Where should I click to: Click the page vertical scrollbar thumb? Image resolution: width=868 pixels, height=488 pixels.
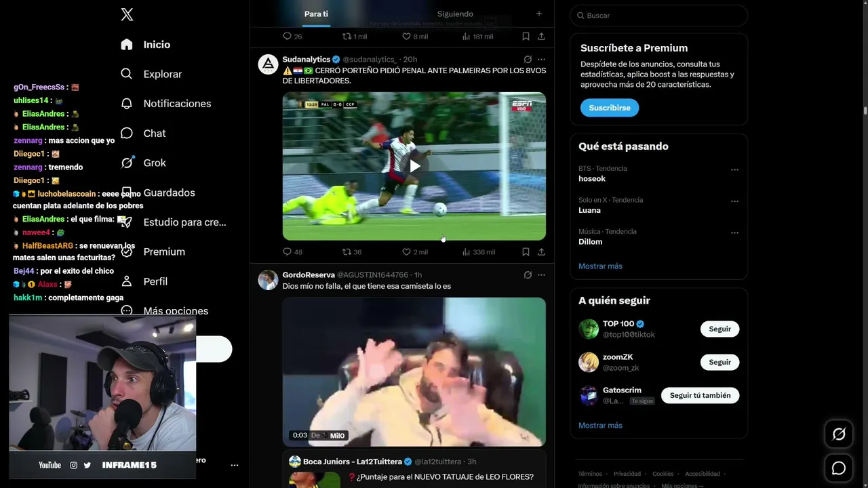[865, 110]
